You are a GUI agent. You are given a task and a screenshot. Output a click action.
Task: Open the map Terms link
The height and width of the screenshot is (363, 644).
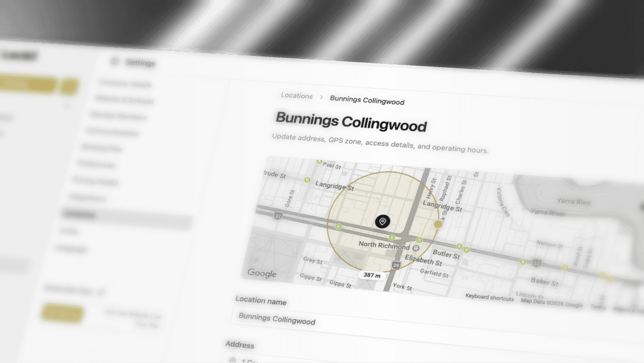point(598,307)
